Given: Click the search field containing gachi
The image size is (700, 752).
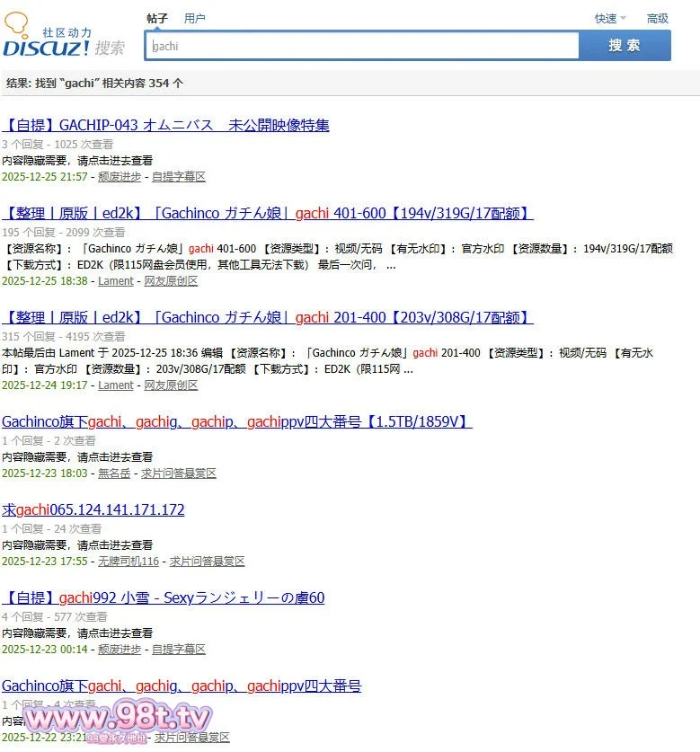Looking at the screenshot, I should pyautogui.click(x=362, y=46).
